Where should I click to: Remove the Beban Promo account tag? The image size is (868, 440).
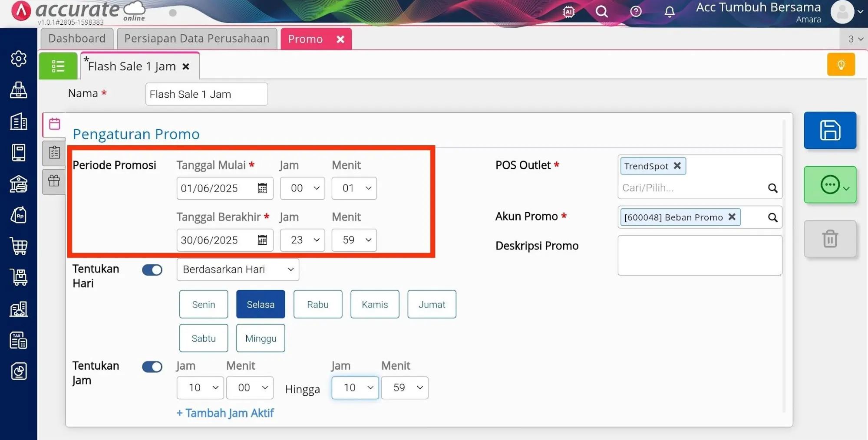pyautogui.click(x=732, y=217)
